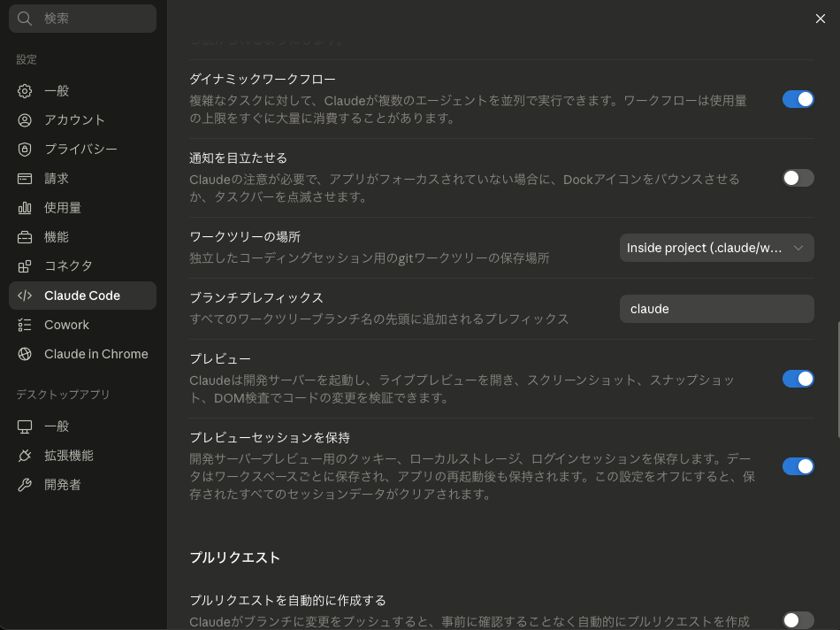Click the connector blocks icon beside コネクタ
840x630 pixels.
coord(25,266)
